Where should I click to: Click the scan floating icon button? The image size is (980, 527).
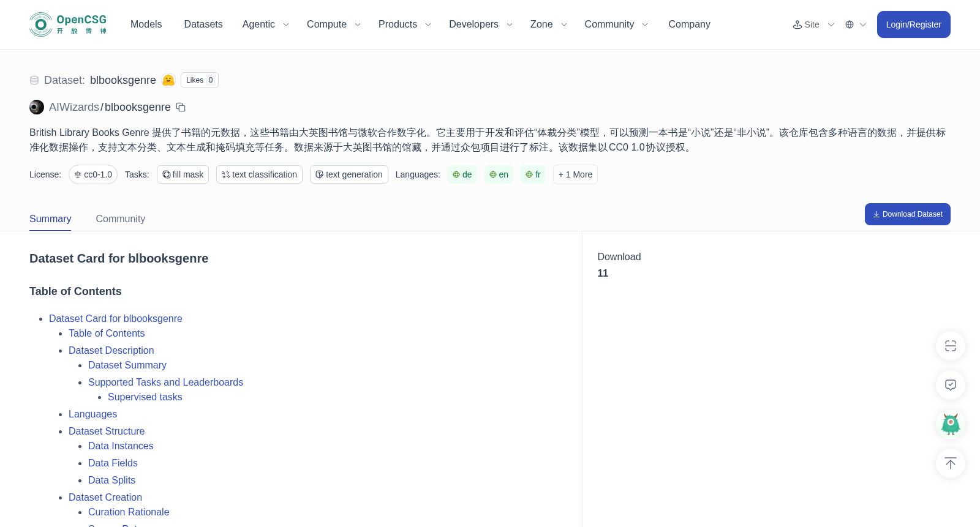pyautogui.click(x=951, y=346)
